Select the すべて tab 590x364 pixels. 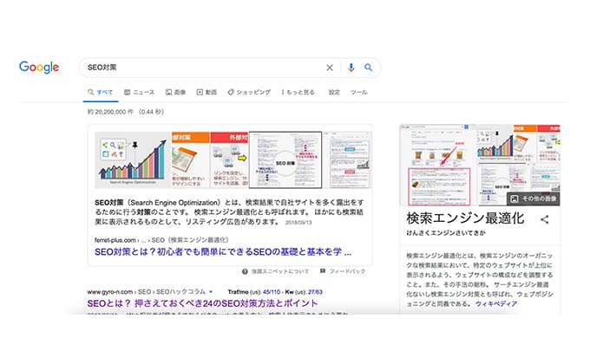(100, 93)
